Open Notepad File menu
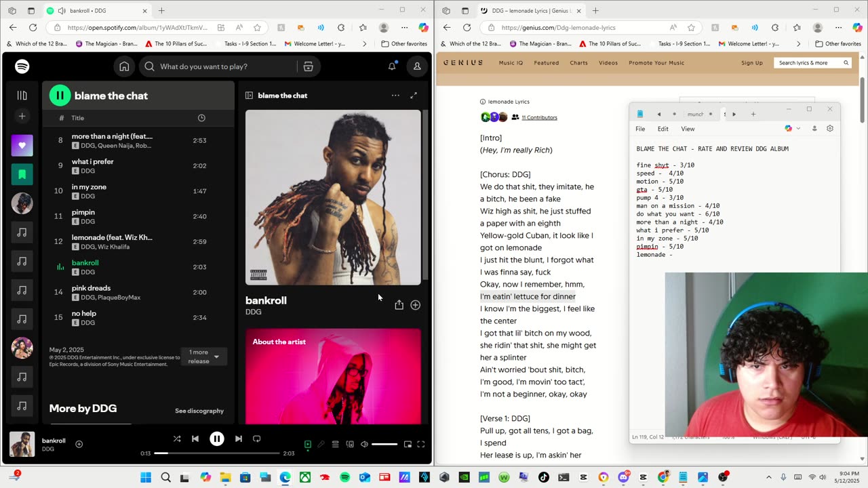Viewport: 868px width, 488px height. (x=640, y=129)
